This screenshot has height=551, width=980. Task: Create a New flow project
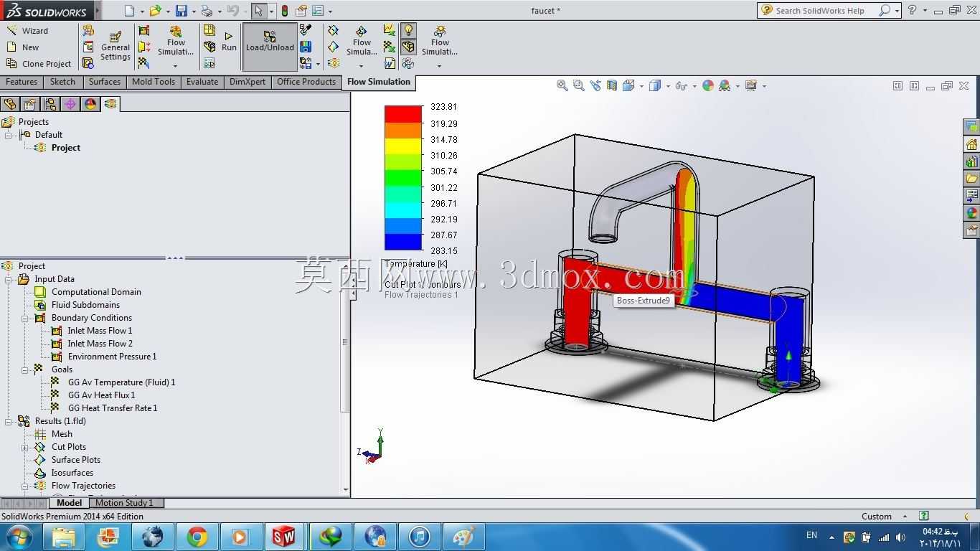23,47
